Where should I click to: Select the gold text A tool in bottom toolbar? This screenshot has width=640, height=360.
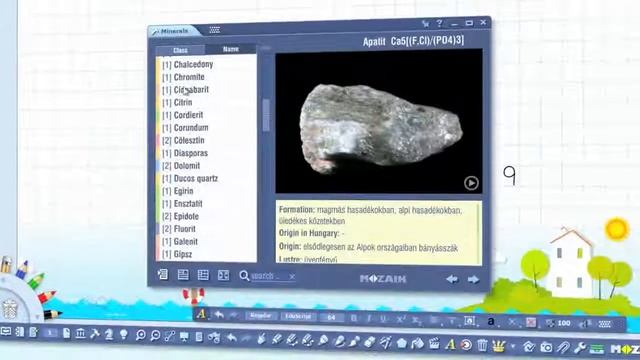[x=450, y=344]
